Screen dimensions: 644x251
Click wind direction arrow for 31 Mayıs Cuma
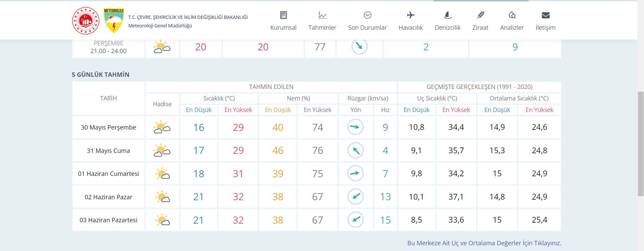click(x=356, y=151)
